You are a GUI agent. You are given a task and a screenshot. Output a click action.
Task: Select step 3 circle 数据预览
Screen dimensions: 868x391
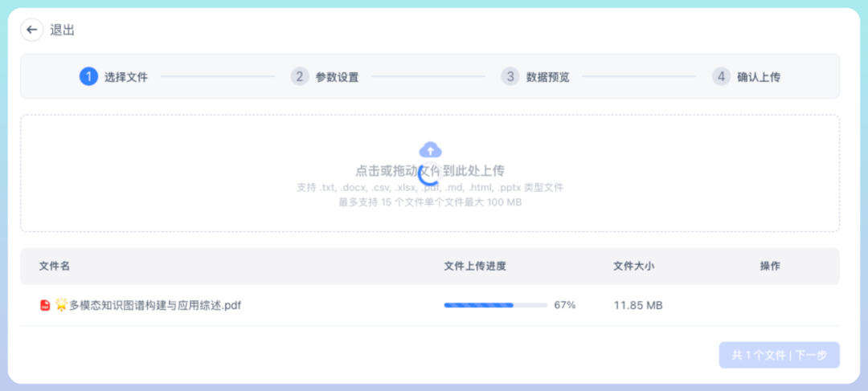point(510,76)
